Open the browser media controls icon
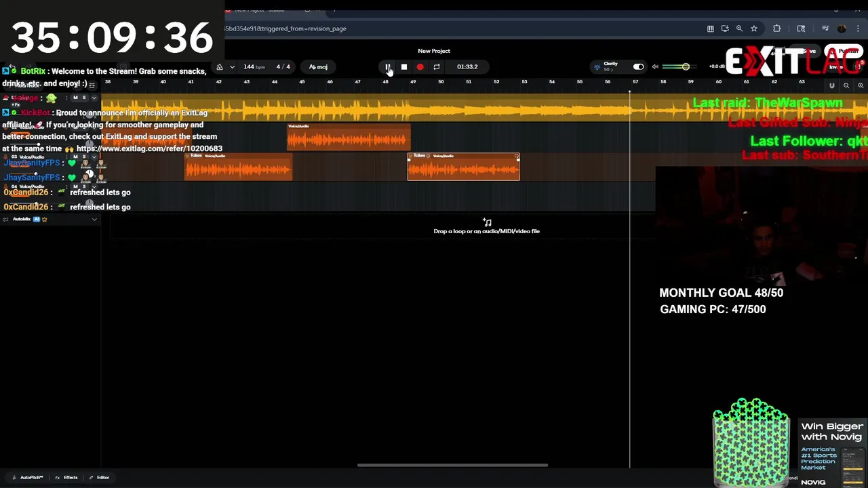This screenshot has height=488, width=868. tap(825, 28)
